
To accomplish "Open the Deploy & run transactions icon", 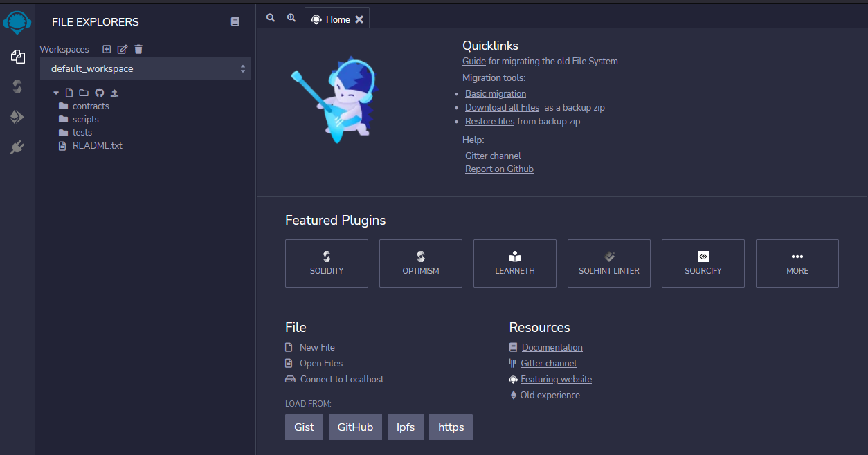I will (x=17, y=117).
